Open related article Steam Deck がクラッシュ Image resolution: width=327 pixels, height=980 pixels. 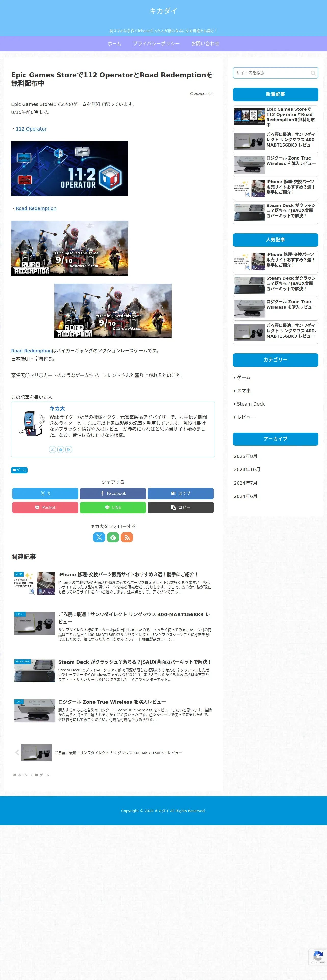pos(113,670)
